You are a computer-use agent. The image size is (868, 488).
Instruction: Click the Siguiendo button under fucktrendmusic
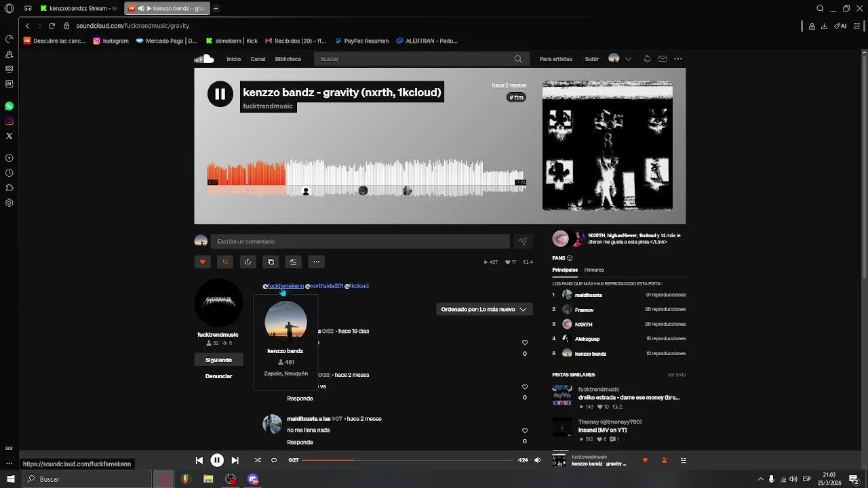point(218,360)
